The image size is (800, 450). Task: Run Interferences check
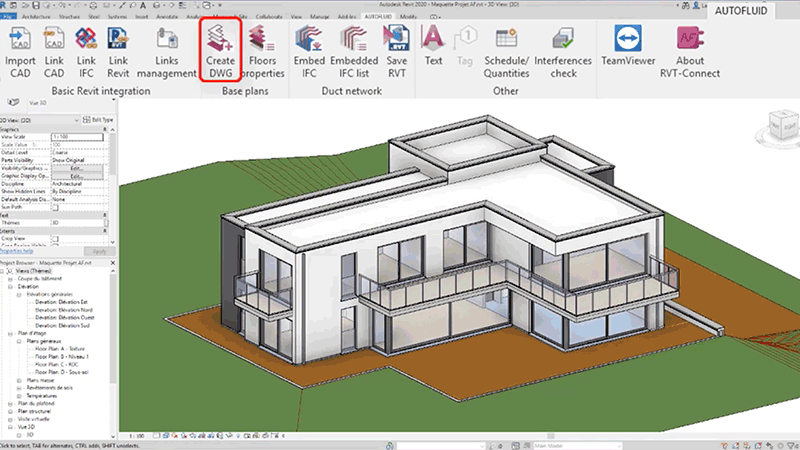(x=563, y=53)
